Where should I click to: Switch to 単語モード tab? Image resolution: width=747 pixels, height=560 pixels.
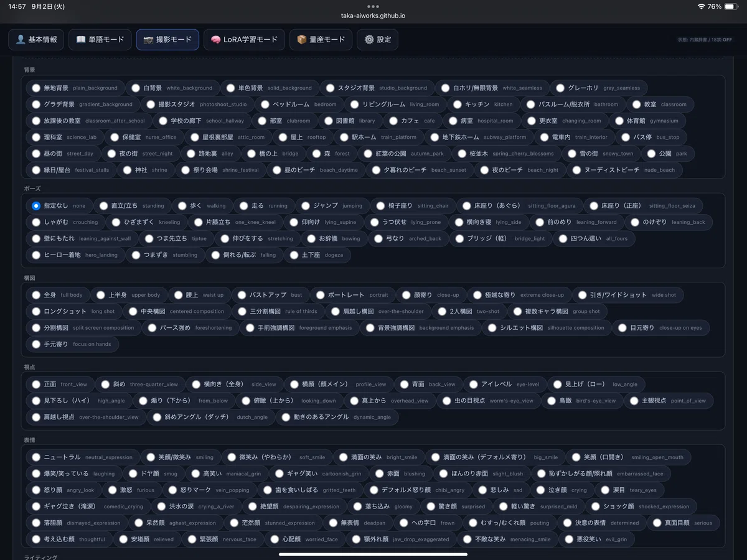100,39
